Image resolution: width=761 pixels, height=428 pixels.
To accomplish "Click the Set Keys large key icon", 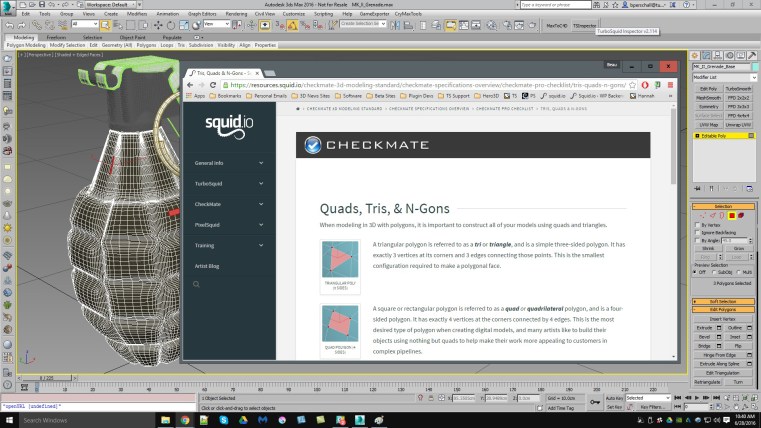I will pos(595,402).
